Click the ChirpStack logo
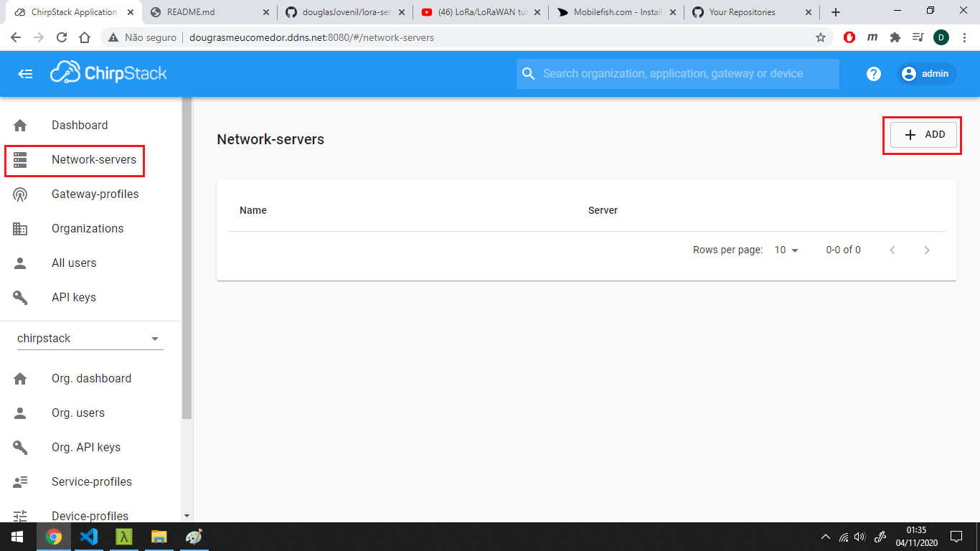 (x=108, y=72)
